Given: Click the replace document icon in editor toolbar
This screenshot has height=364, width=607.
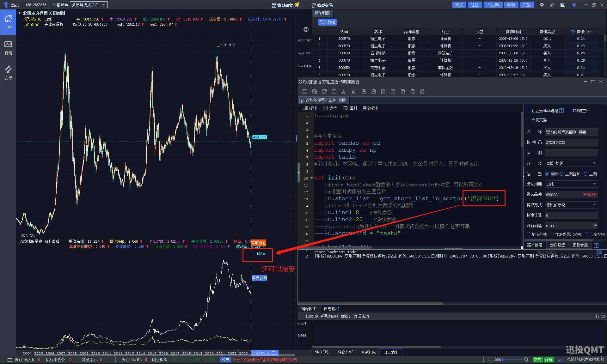Looking at the screenshot, I should pyautogui.click(x=393, y=92).
